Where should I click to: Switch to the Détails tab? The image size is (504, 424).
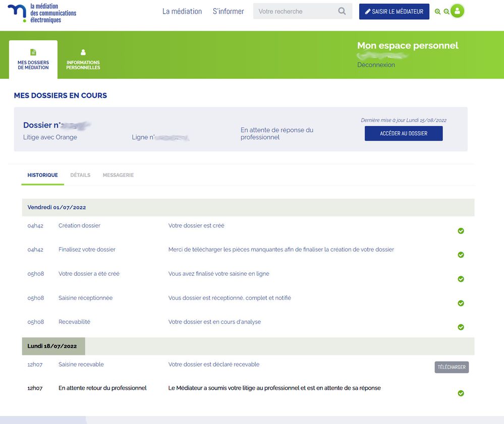click(80, 175)
